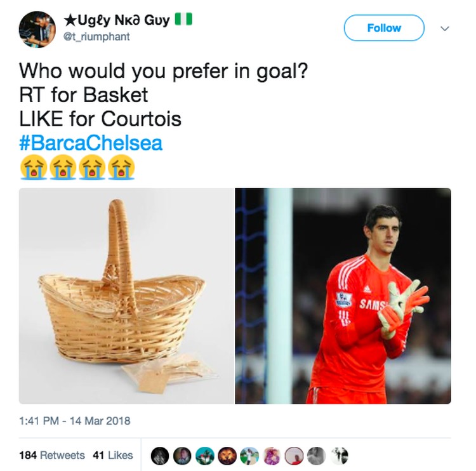The width and height of the screenshot is (476, 471).
Task: Click the first liker avatar, dark portrait
Action: pyautogui.click(x=160, y=456)
